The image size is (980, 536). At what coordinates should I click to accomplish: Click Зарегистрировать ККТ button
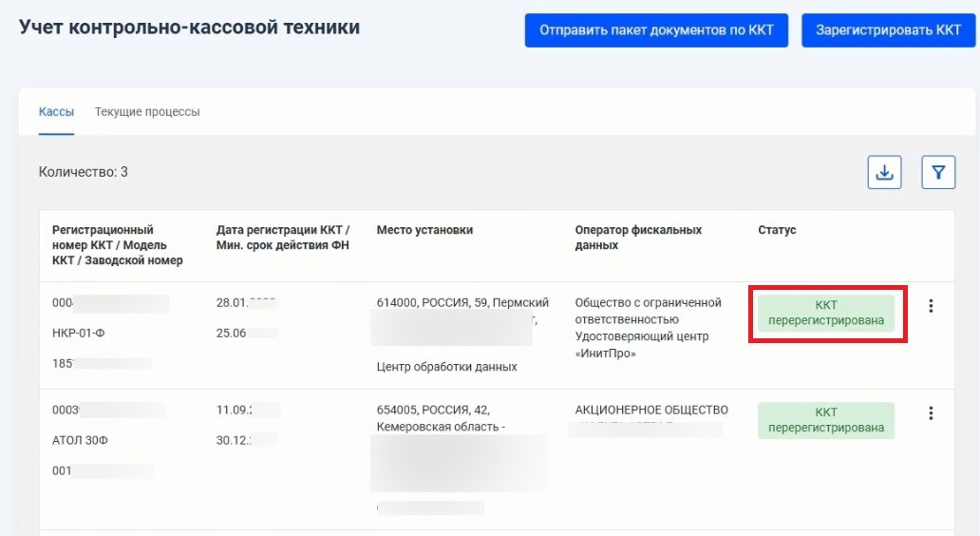[x=888, y=30]
